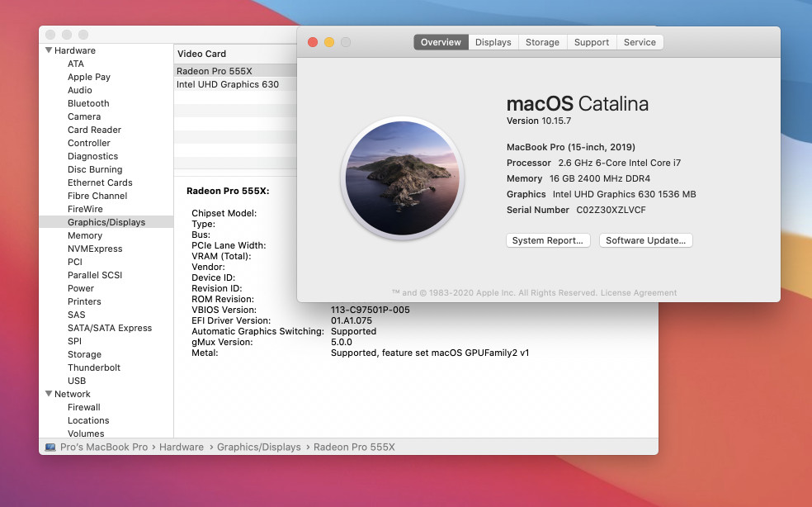Select Printers in the sidebar

pyautogui.click(x=84, y=301)
